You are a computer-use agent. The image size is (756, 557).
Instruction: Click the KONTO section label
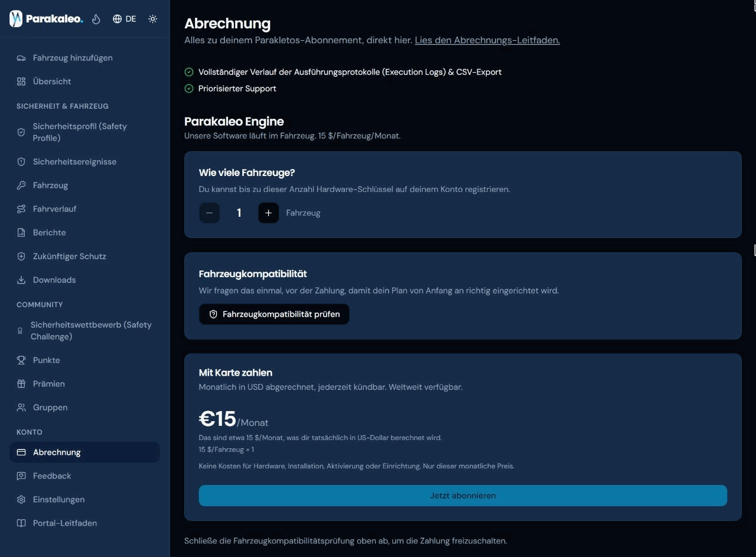(x=30, y=432)
